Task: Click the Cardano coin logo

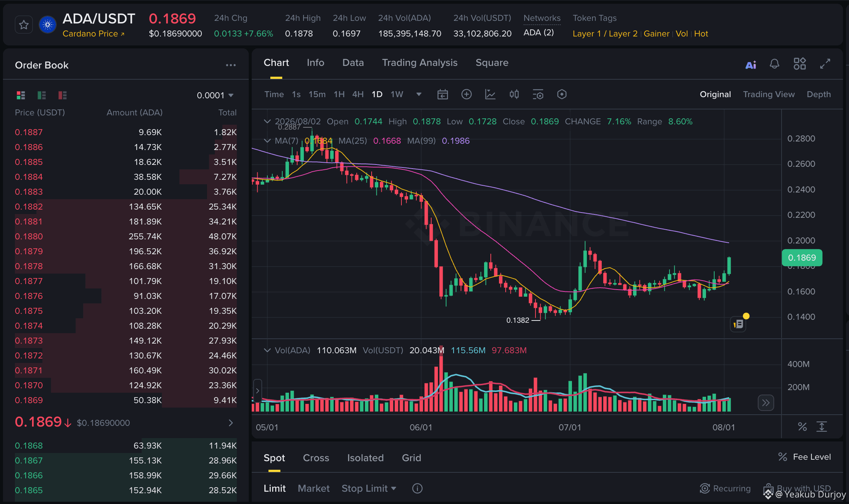Action: 48,25
